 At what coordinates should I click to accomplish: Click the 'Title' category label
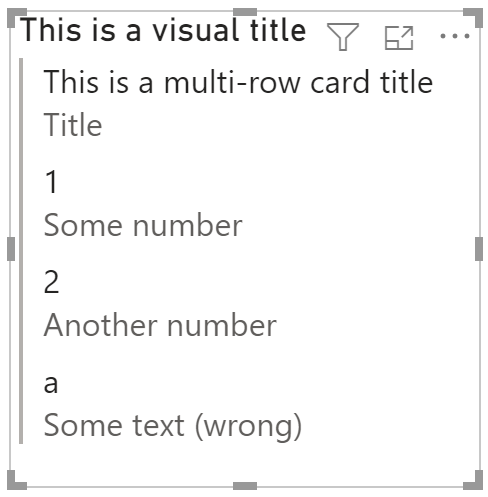(x=73, y=125)
